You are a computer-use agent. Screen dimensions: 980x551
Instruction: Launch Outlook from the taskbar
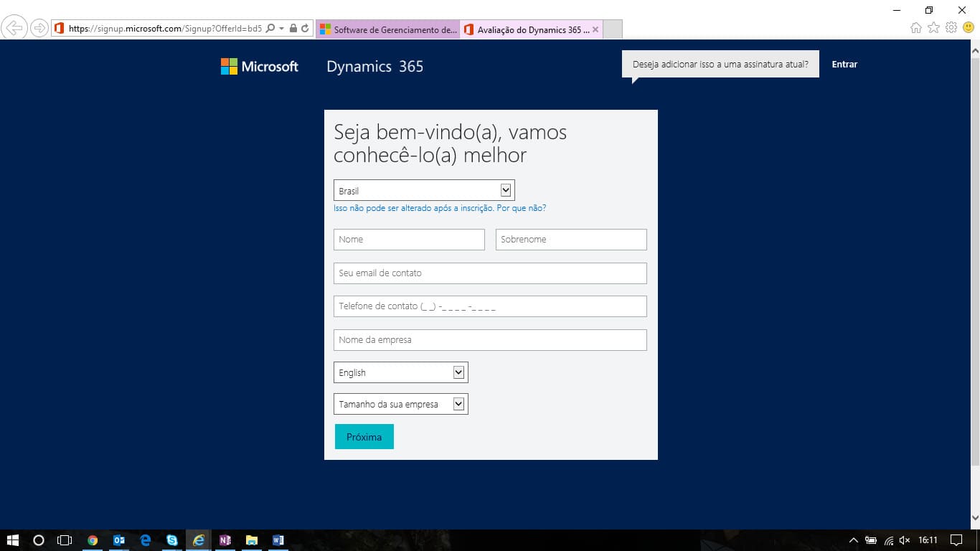click(x=119, y=540)
